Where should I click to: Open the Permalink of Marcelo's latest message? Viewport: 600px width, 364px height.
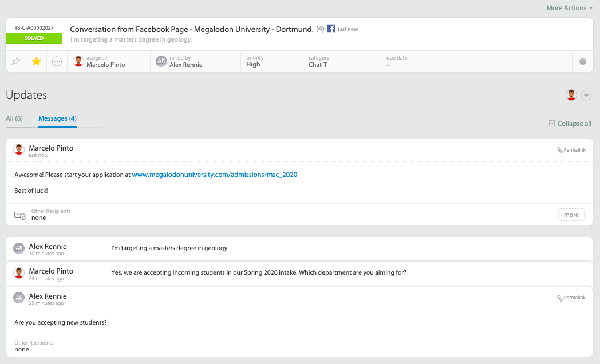pos(571,150)
